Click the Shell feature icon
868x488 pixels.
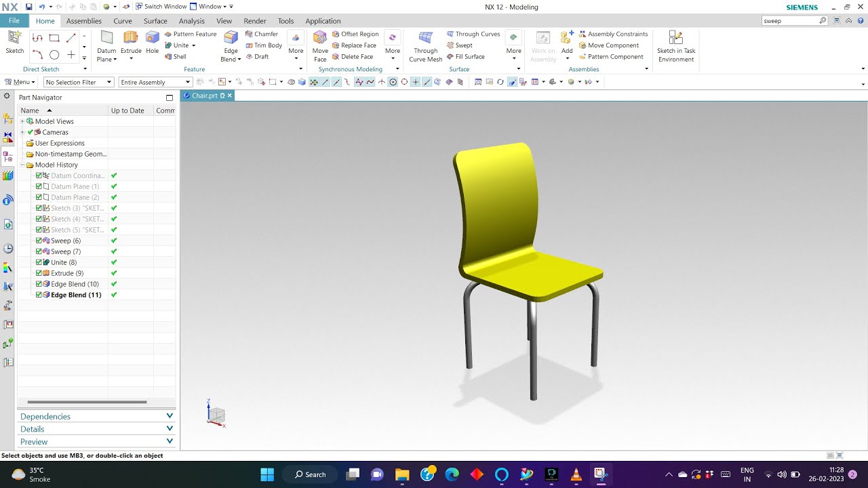175,57
